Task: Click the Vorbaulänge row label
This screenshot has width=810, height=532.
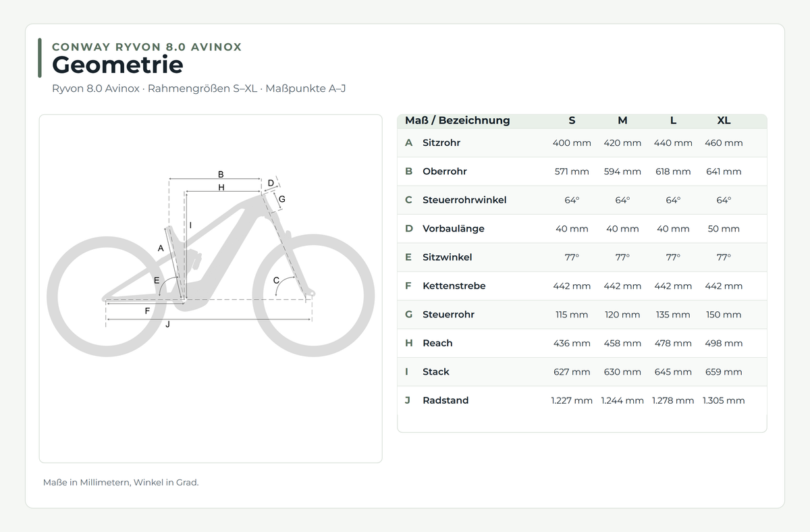Action: (454, 229)
